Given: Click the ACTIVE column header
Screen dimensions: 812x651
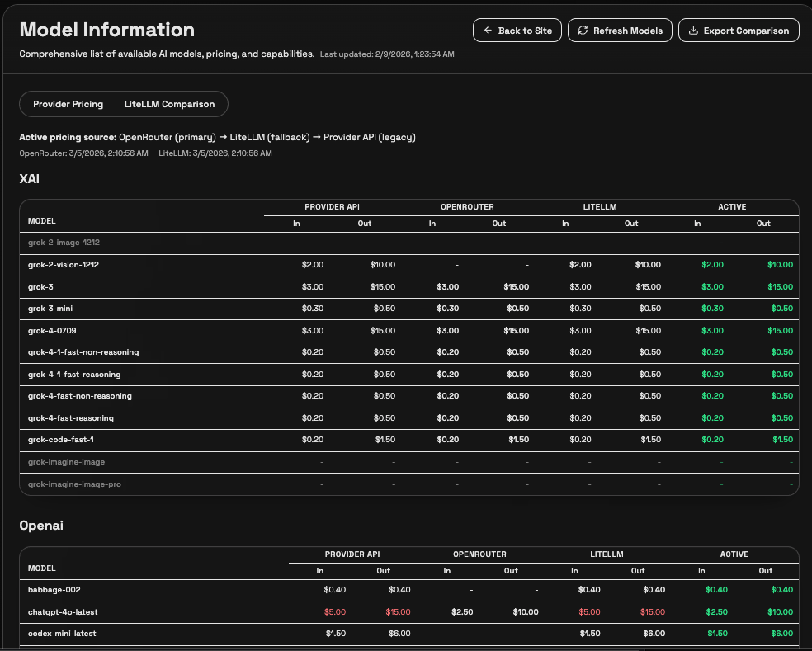Looking at the screenshot, I should 731,207.
